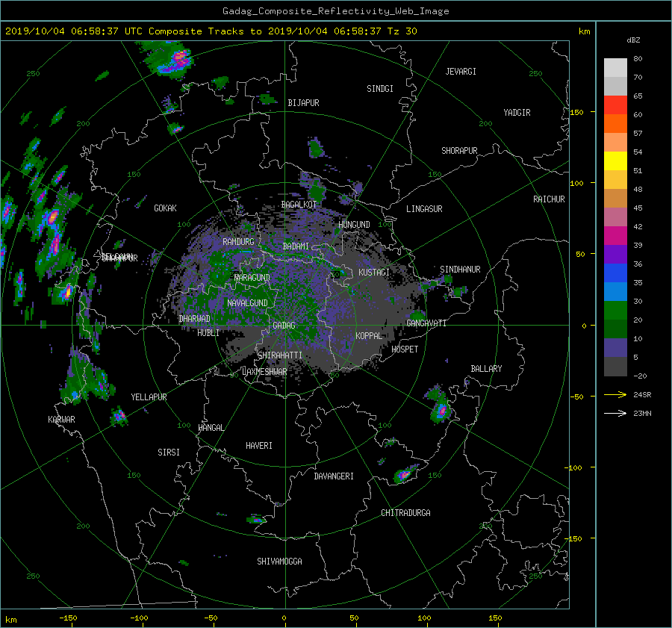Click the KOPPAL city label
Image resolution: width=672 pixels, height=628 pixels.
click(369, 336)
